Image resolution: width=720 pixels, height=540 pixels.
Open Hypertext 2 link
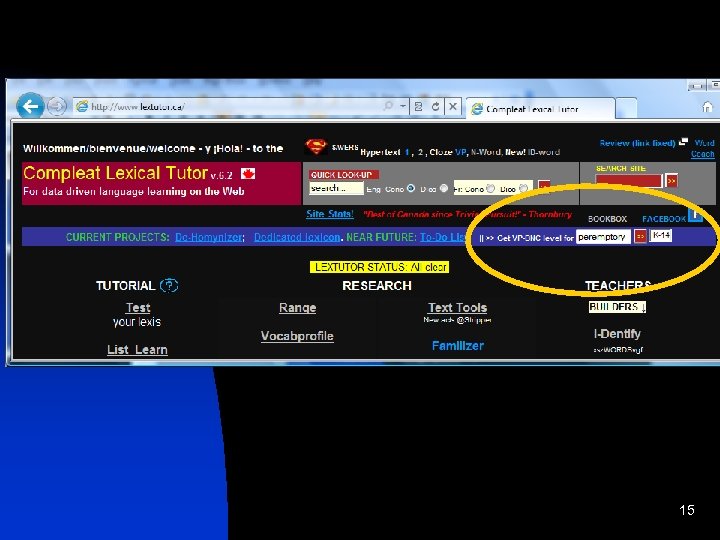(420, 152)
